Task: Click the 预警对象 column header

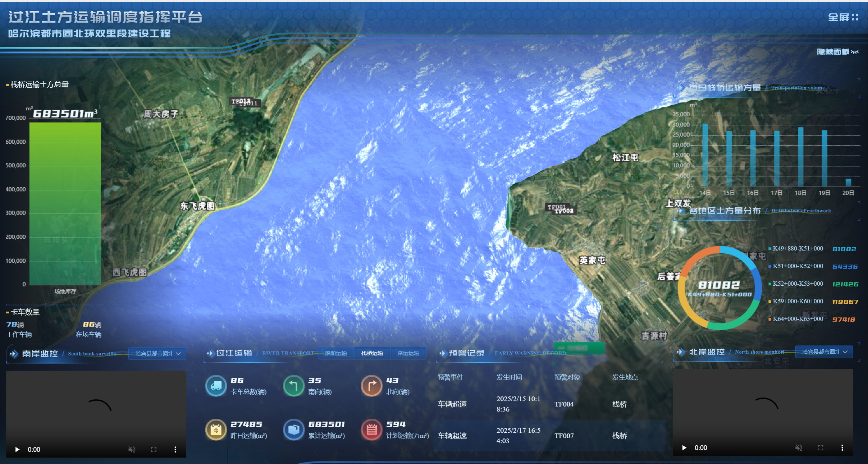Action: pyautogui.click(x=567, y=377)
